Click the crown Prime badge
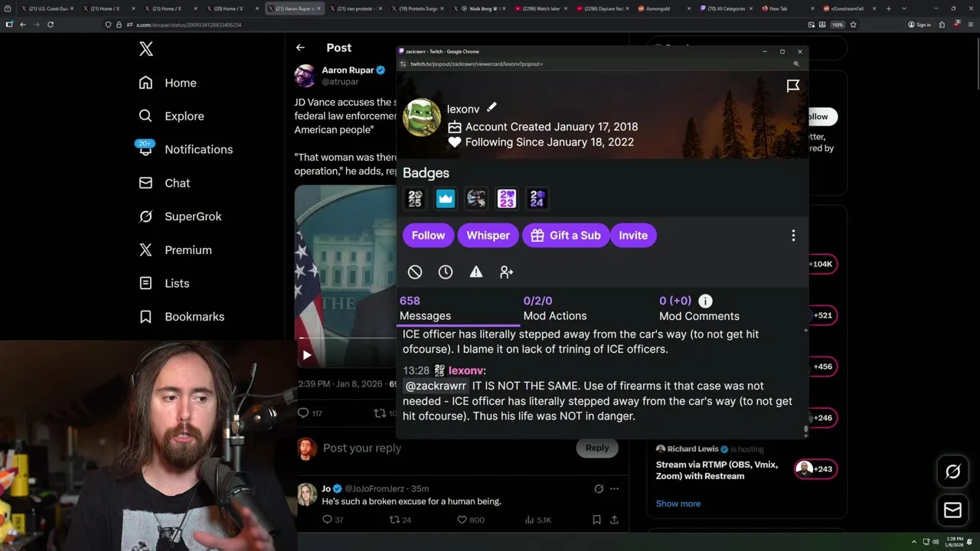The image size is (980, 551). (x=446, y=199)
